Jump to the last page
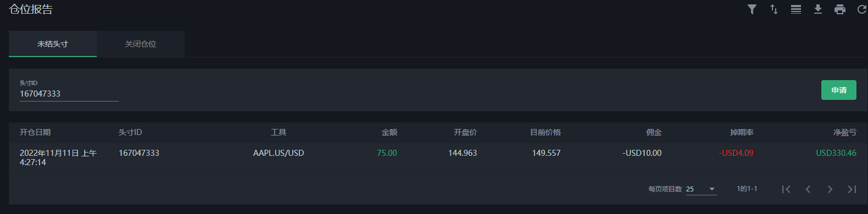 [852, 189]
